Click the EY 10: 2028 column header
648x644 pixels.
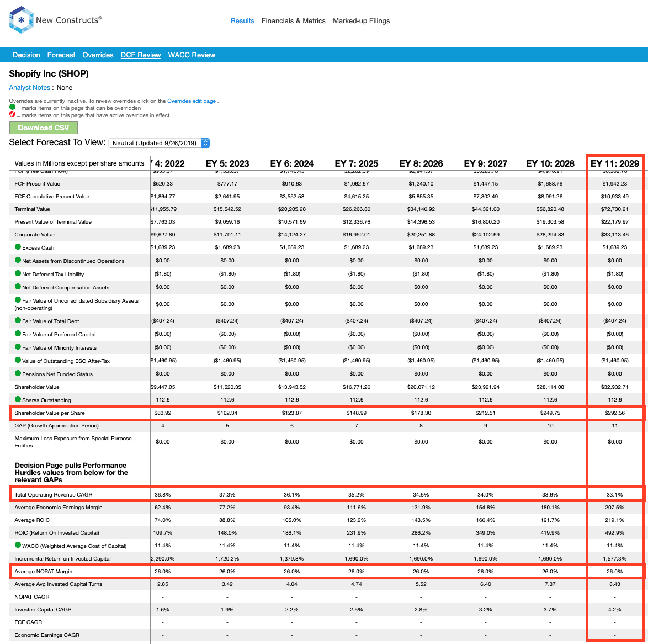tap(550, 164)
